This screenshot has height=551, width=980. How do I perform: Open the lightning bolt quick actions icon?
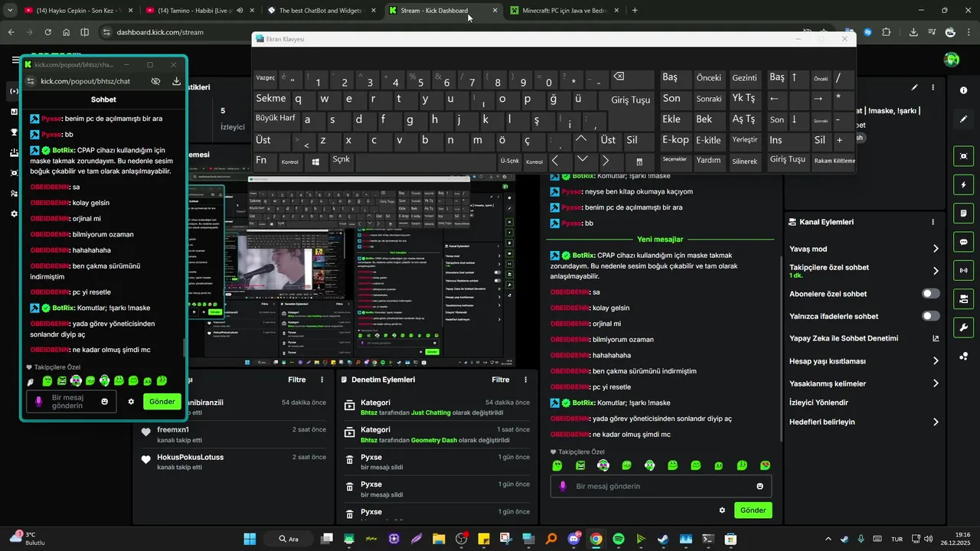pyautogui.click(x=963, y=185)
